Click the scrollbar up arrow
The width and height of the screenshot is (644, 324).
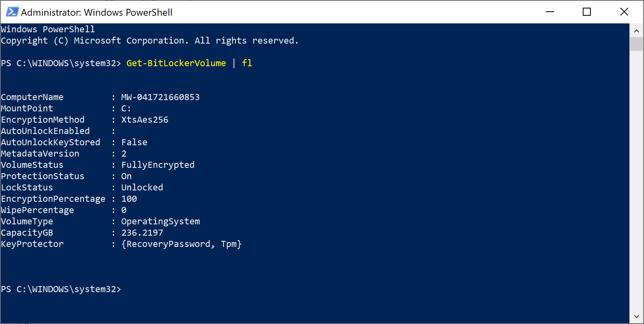(x=637, y=31)
